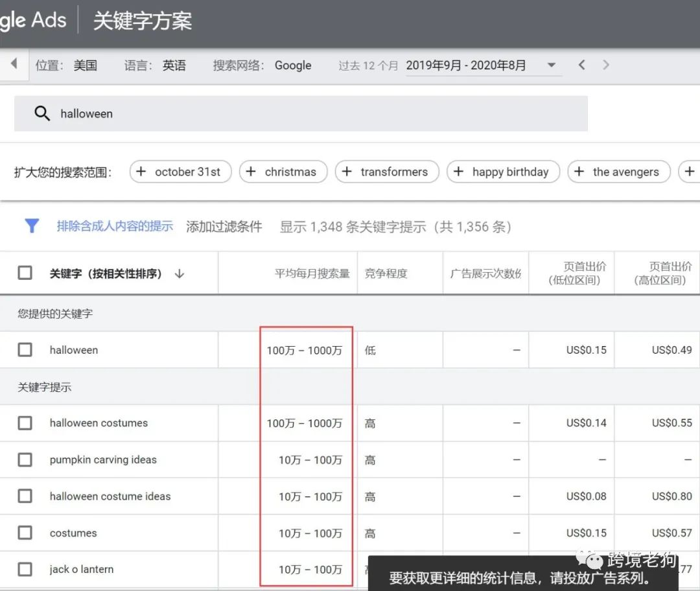Click the sort arrow next to keyword header

pyautogui.click(x=180, y=273)
